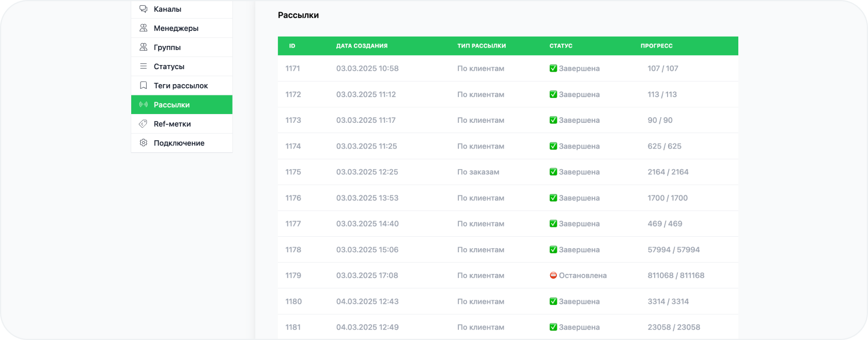Select mailing ID 1179
This screenshot has height=340, width=868.
(293, 276)
